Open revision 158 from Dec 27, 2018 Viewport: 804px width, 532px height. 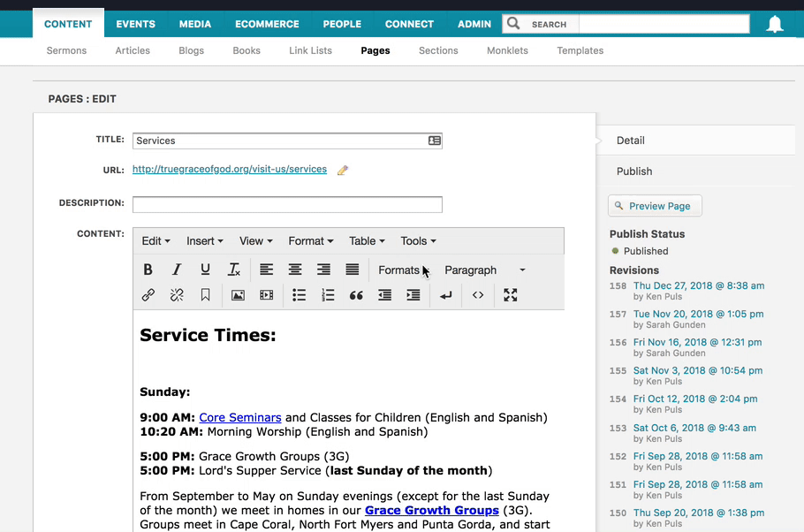pyautogui.click(x=698, y=285)
